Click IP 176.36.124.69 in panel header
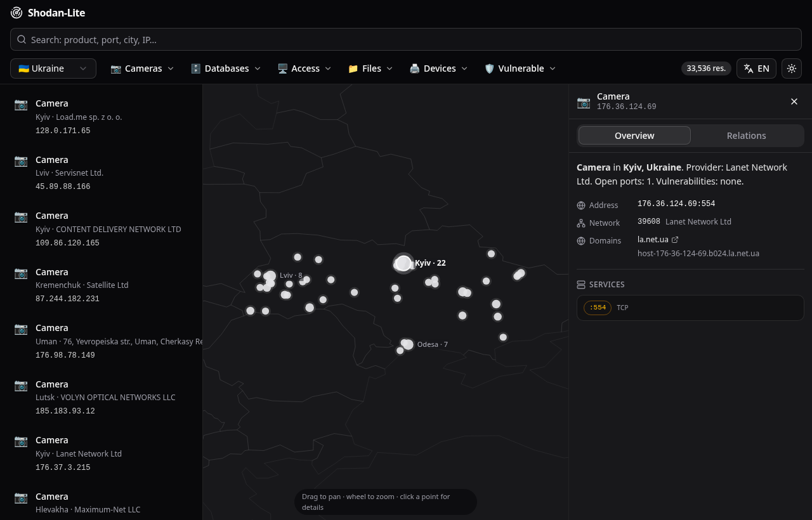Image resolution: width=812 pixels, height=520 pixels. tap(627, 107)
